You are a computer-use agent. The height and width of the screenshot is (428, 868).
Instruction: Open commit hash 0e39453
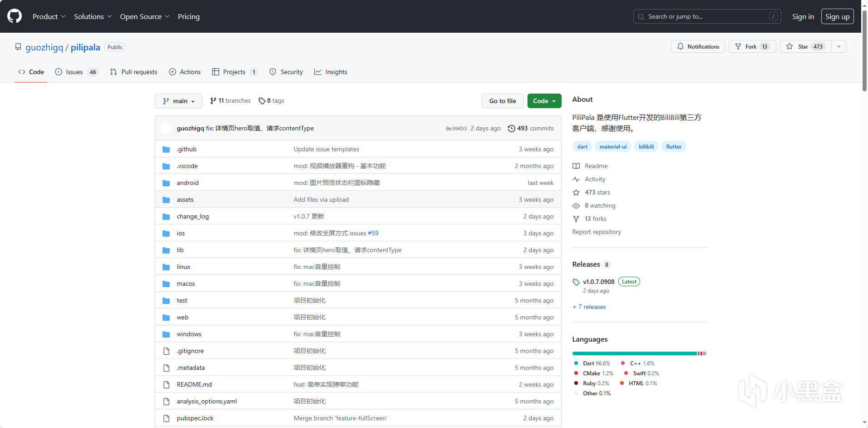point(456,129)
